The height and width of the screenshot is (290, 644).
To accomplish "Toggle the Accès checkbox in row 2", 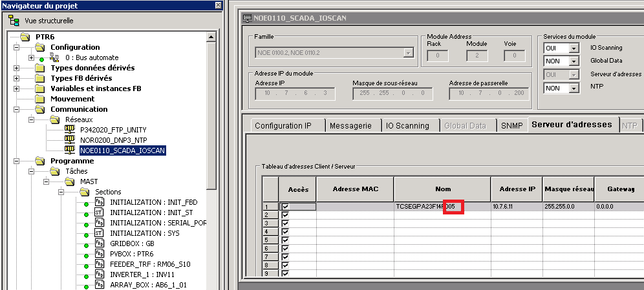I will 285,215.
